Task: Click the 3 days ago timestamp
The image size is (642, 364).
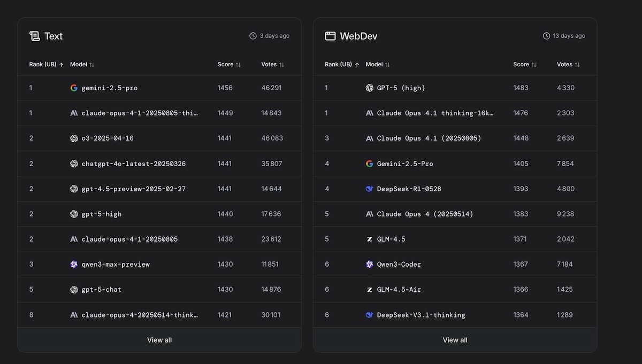Action: (274, 36)
